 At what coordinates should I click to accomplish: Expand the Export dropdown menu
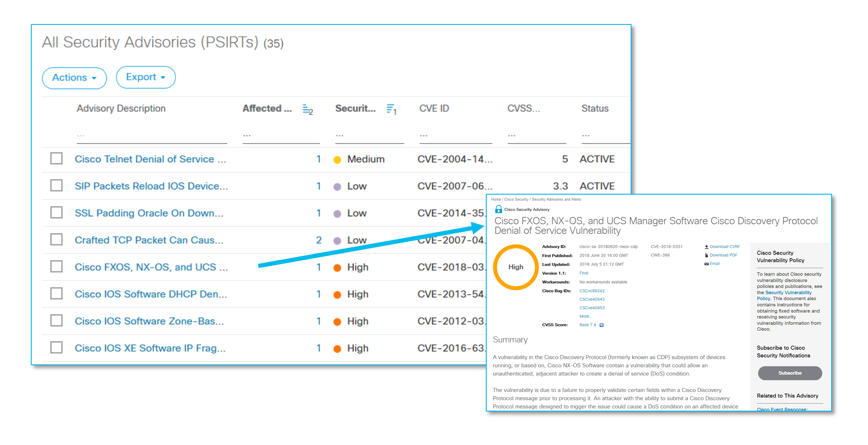click(x=146, y=78)
